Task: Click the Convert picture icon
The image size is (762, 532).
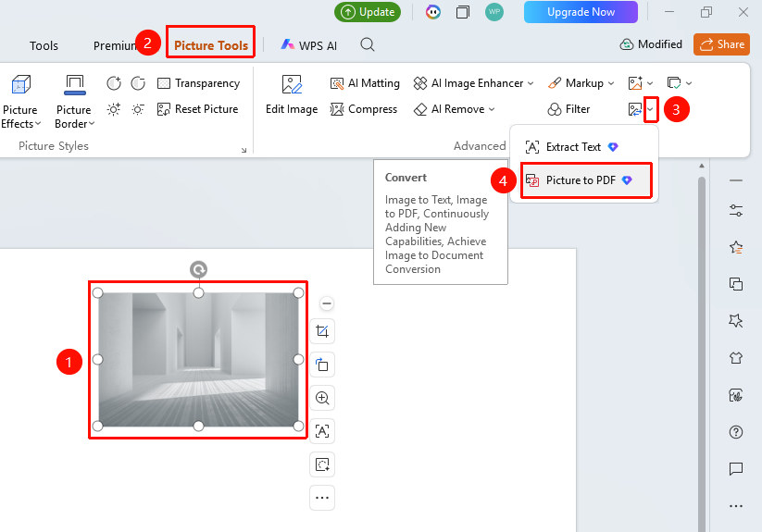Action: pyautogui.click(x=635, y=109)
